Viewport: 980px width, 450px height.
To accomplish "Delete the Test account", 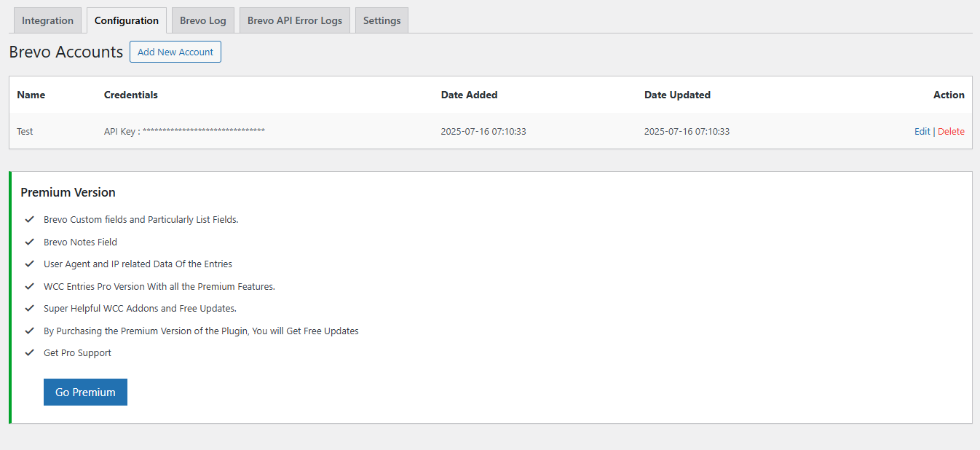I will [x=951, y=132].
